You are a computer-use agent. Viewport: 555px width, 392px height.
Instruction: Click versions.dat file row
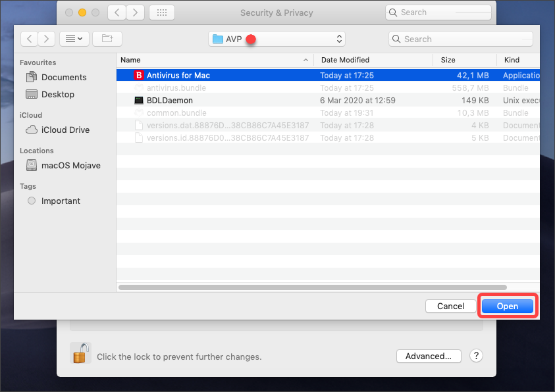point(328,125)
